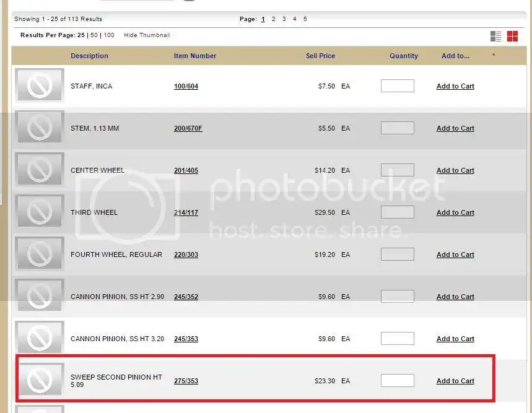Image resolution: width=532 pixels, height=413 pixels.
Task: Switch to red grid view icon
Action: pos(512,36)
